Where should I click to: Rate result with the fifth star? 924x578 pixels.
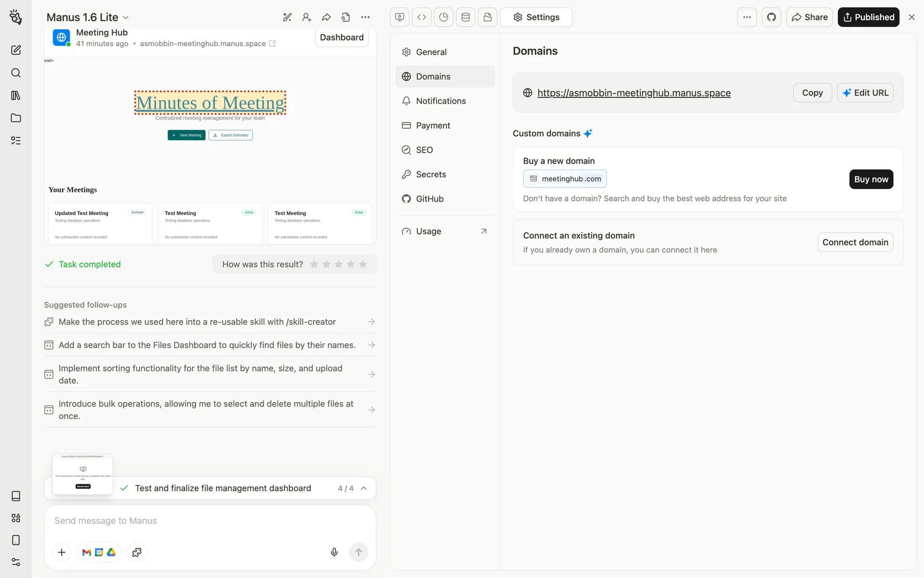(x=363, y=264)
